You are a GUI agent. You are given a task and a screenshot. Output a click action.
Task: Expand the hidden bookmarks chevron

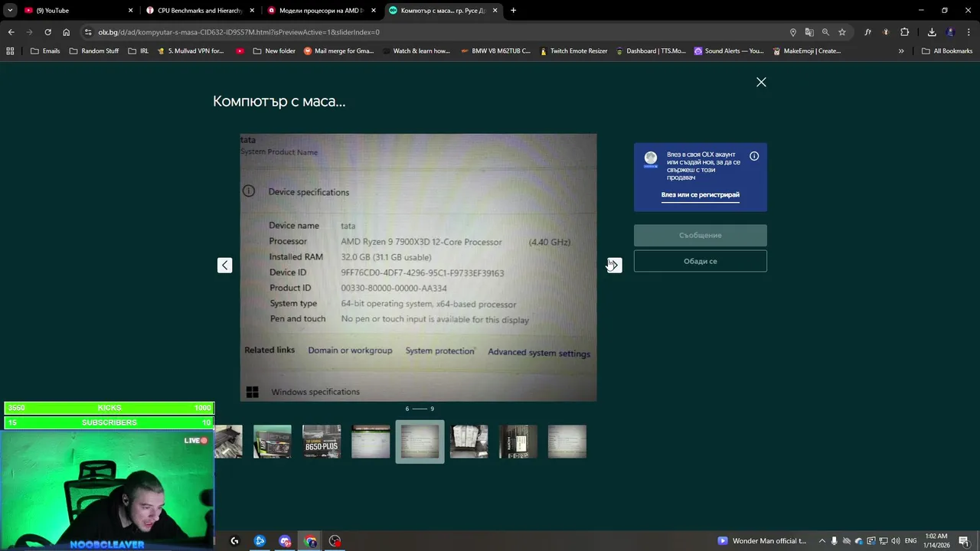click(x=901, y=51)
